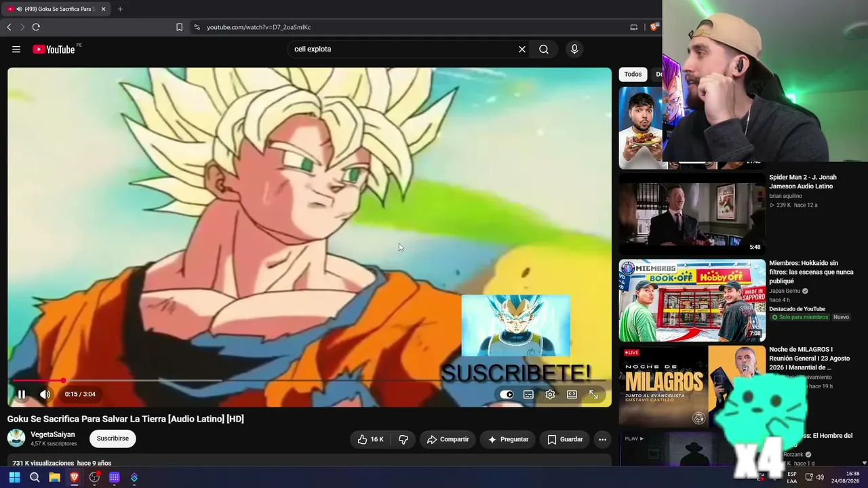Go to the YouTube home logo

pyautogui.click(x=54, y=49)
